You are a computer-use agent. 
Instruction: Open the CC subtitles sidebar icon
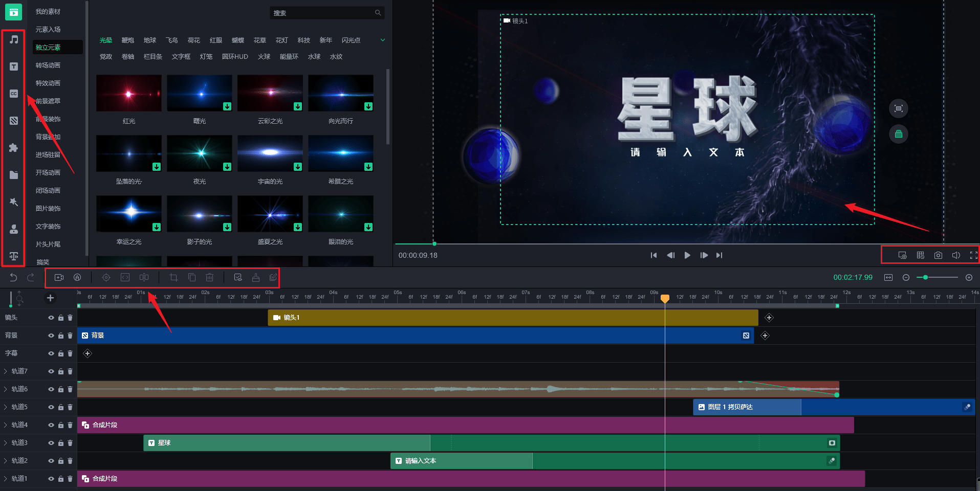(14, 94)
